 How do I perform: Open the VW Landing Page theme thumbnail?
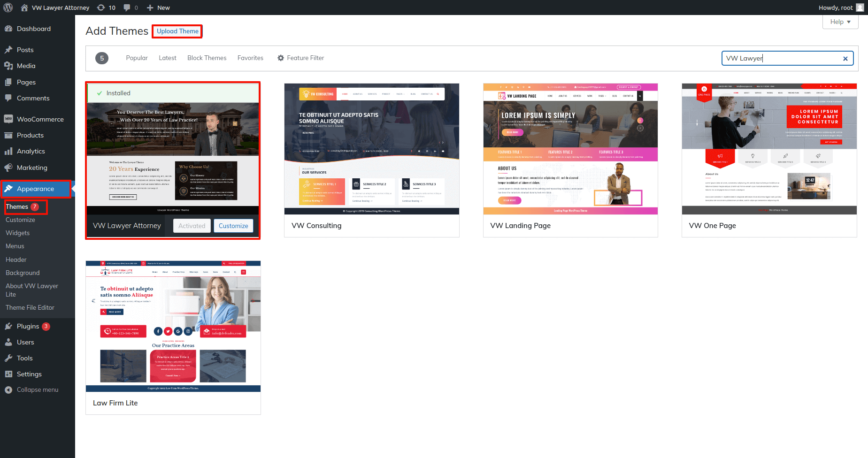coord(570,149)
